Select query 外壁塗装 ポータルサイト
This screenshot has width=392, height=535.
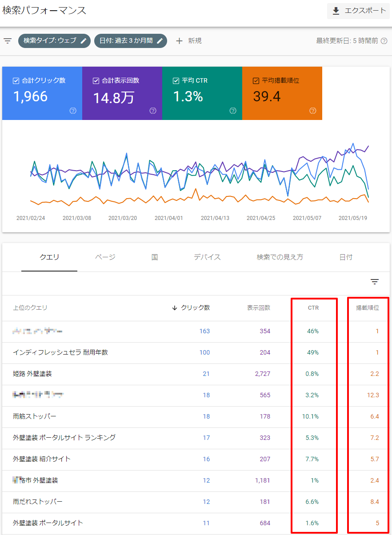tap(48, 523)
